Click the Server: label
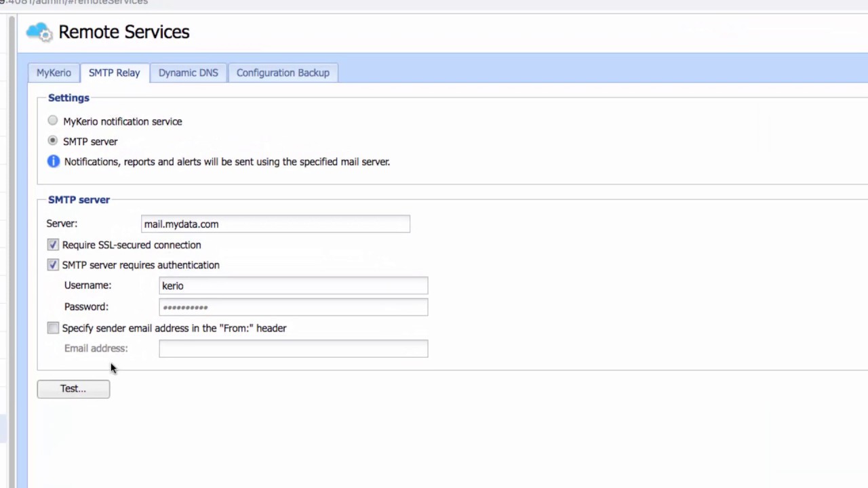 pyautogui.click(x=62, y=223)
